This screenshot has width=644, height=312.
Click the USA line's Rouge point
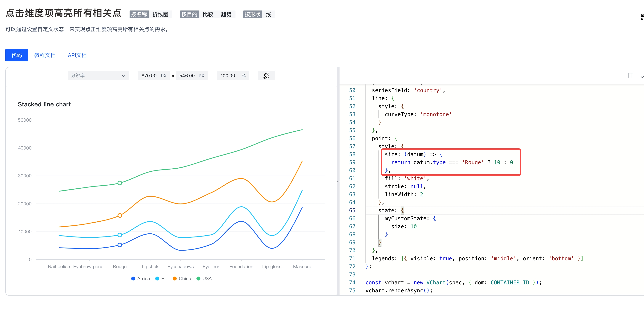[x=120, y=183]
